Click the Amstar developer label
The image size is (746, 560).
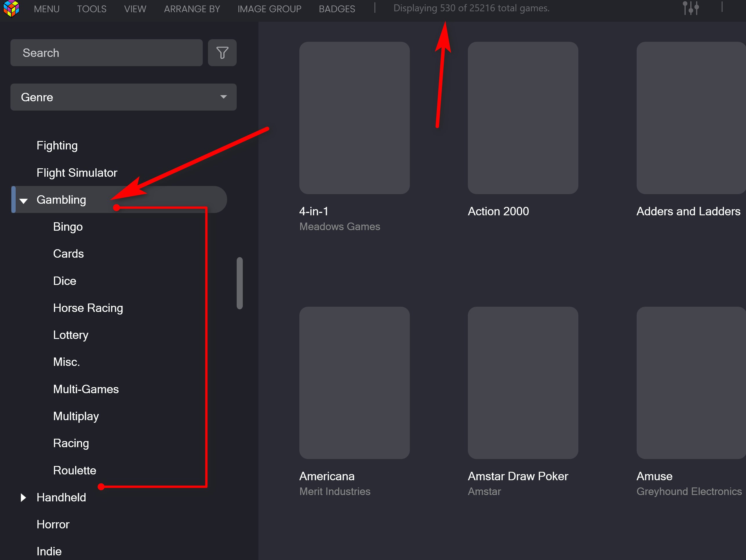tap(484, 492)
